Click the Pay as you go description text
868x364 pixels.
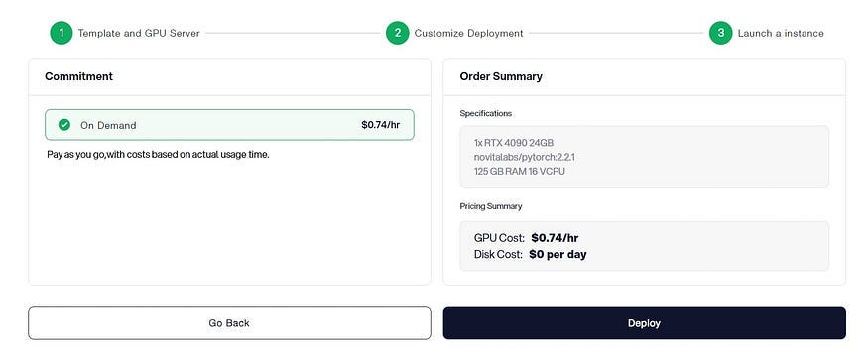(x=159, y=155)
